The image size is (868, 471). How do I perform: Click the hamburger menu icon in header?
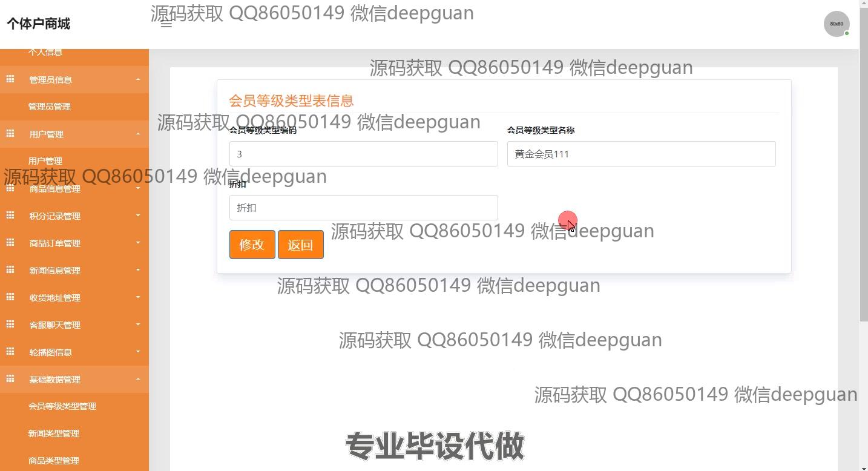[x=166, y=24]
